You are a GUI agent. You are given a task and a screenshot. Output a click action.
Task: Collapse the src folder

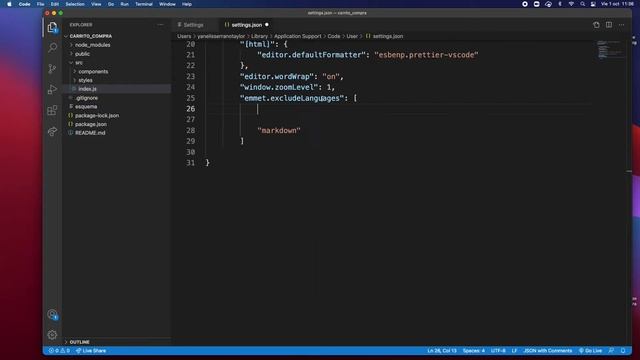79,62
